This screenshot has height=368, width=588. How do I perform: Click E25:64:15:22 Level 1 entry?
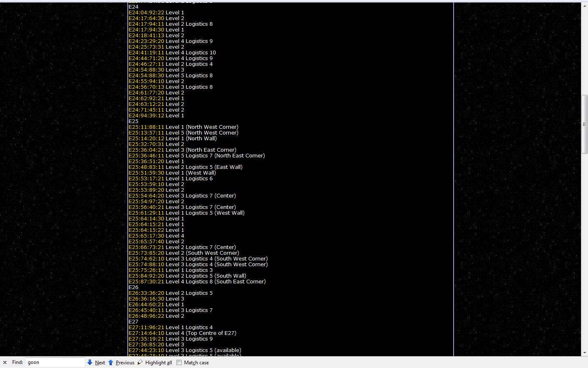coord(156,230)
